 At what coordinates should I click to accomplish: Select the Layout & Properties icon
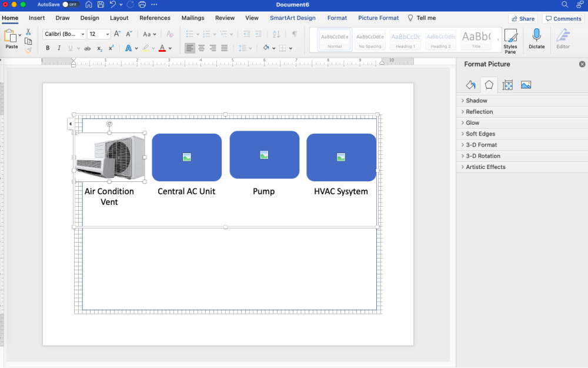click(x=507, y=85)
